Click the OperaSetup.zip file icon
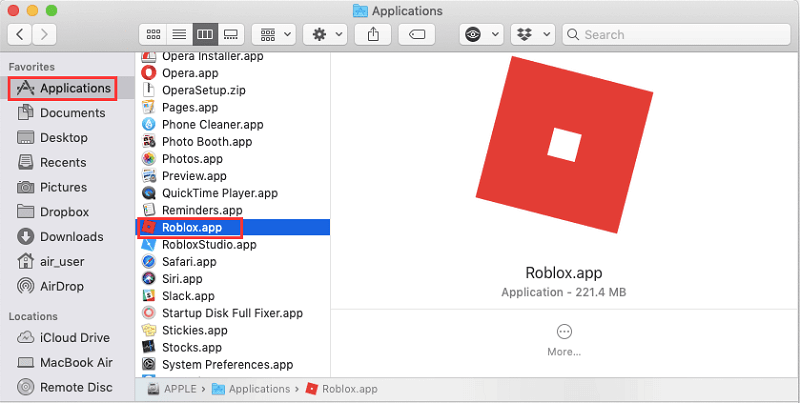This screenshot has width=800, height=403. (x=148, y=90)
